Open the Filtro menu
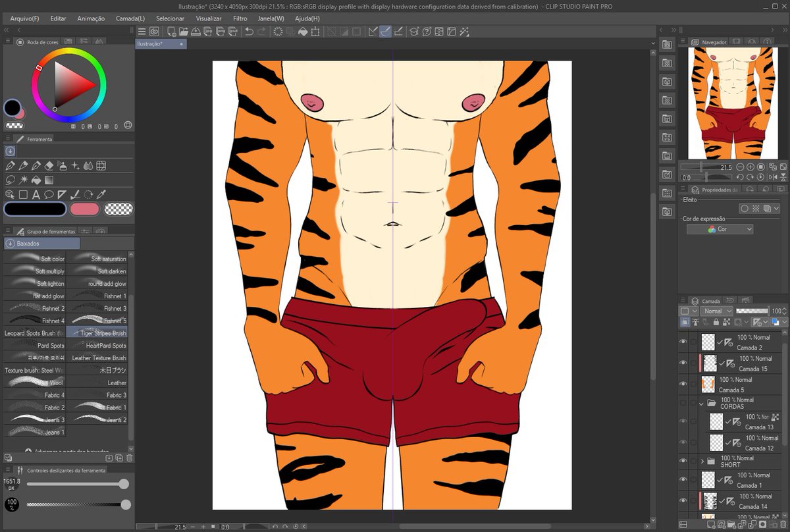This screenshot has width=790, height=532. (240, 18)
